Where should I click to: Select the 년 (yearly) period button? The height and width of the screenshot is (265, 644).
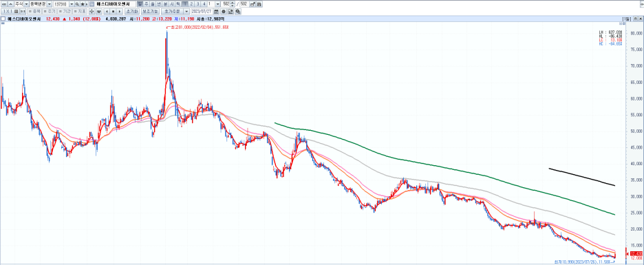(159, 3)
